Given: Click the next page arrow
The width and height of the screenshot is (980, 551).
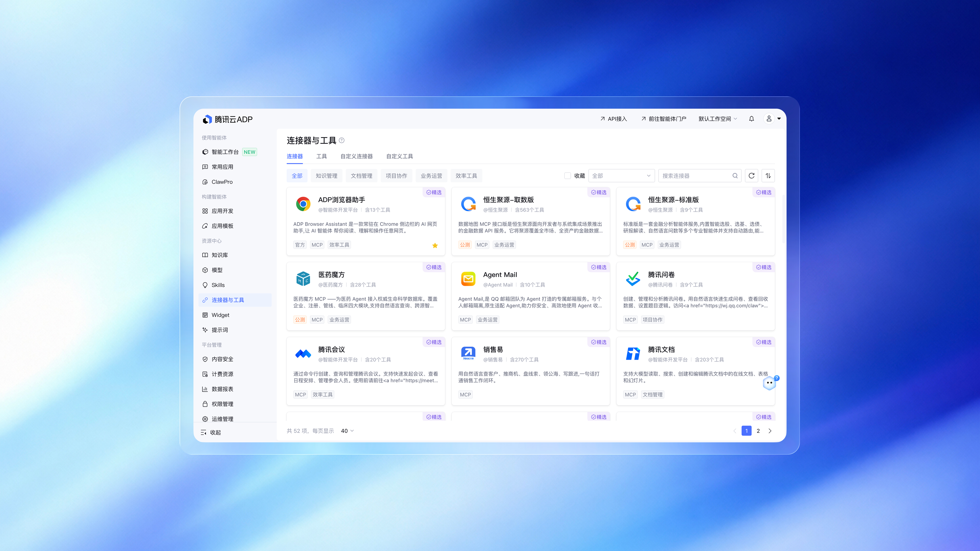Looking at the screenshot, I should click(x=770, y=431).
